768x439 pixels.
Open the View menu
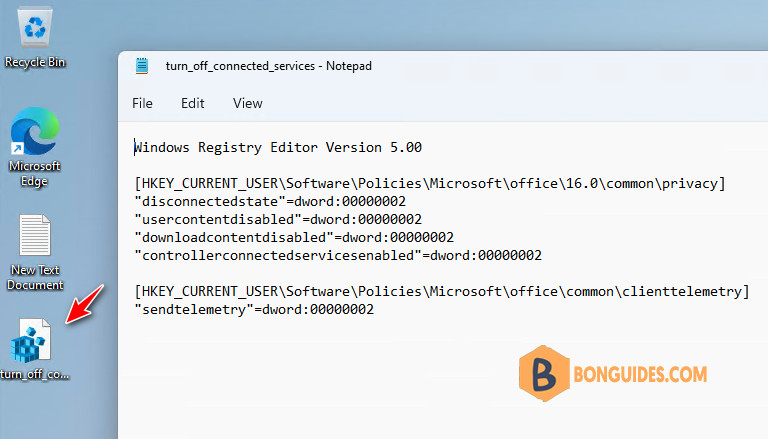[x=247, y=103]
